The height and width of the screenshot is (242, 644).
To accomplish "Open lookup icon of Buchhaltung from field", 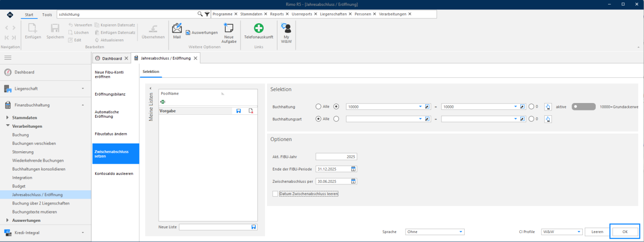I will (428, 106).
